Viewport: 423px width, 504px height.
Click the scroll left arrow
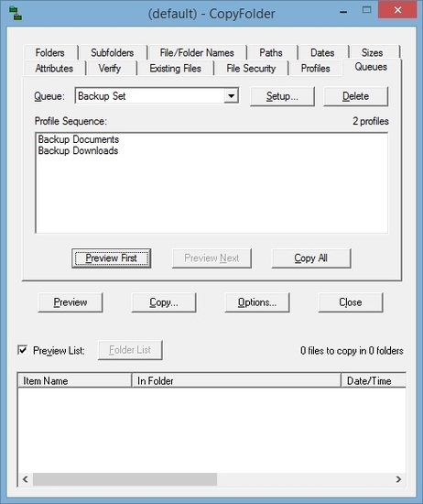26,479
